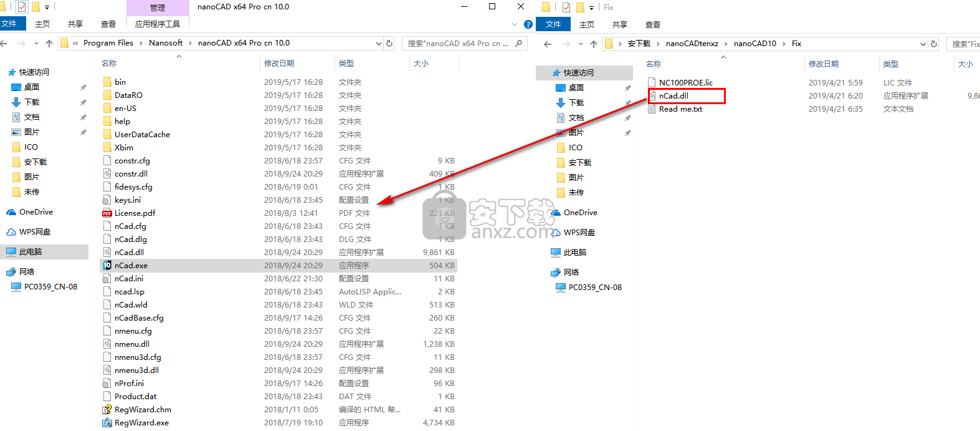Switch to 查看 tab in Fix window
The height and width of the screenshot is (431, 980).
(x=653, y=25)
